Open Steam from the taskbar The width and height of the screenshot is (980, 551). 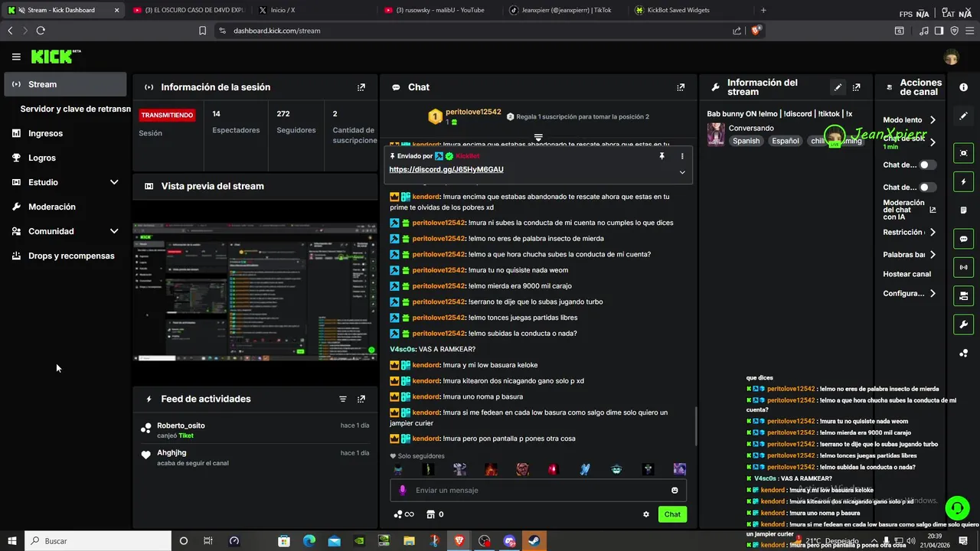click(x=534, y=541)
